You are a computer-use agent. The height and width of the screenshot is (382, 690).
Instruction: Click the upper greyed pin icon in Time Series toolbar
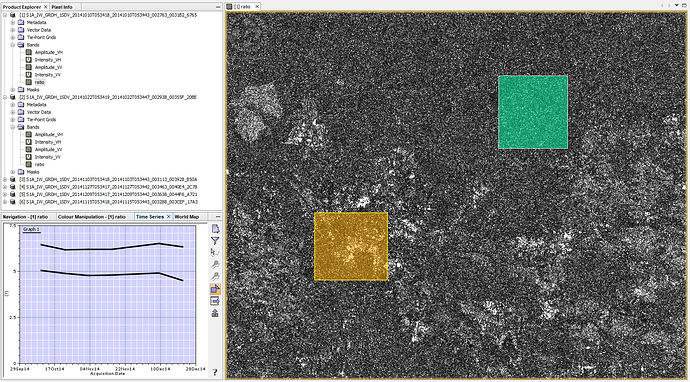tap(215, 264)
